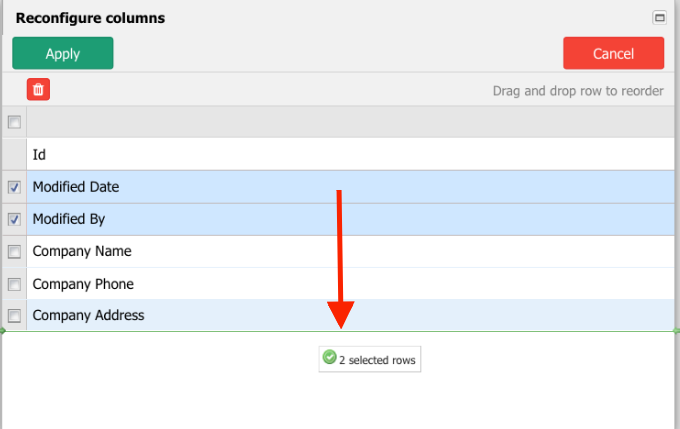Screen dimensions: 680x429
Task: Click the Modified By row label
Action: point(69,219)
